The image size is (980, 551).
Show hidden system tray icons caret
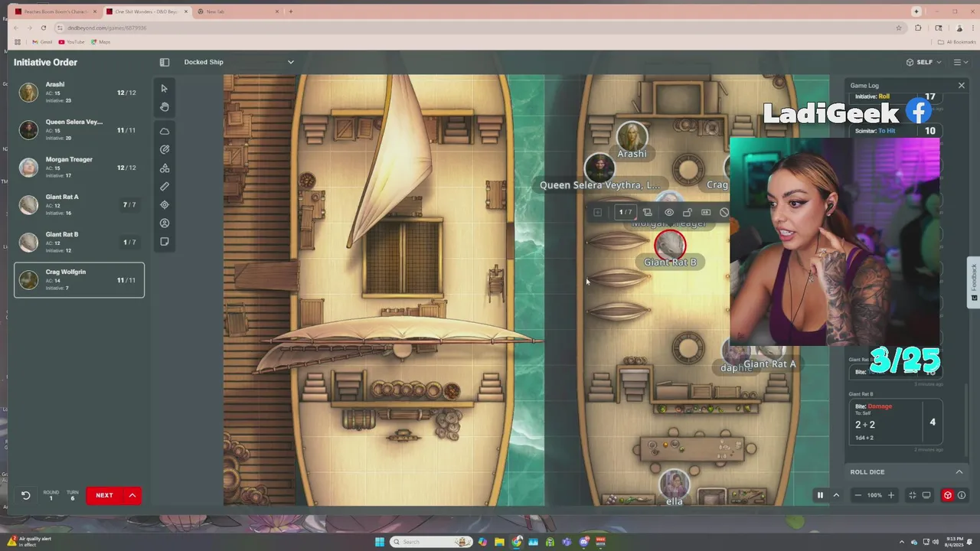tap(902, 542)
